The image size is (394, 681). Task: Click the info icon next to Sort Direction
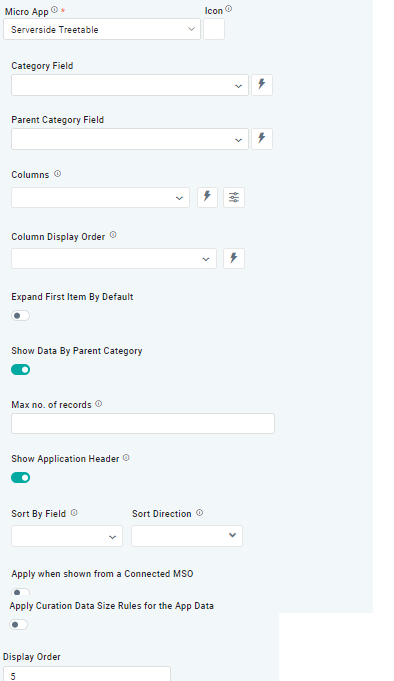199,513
